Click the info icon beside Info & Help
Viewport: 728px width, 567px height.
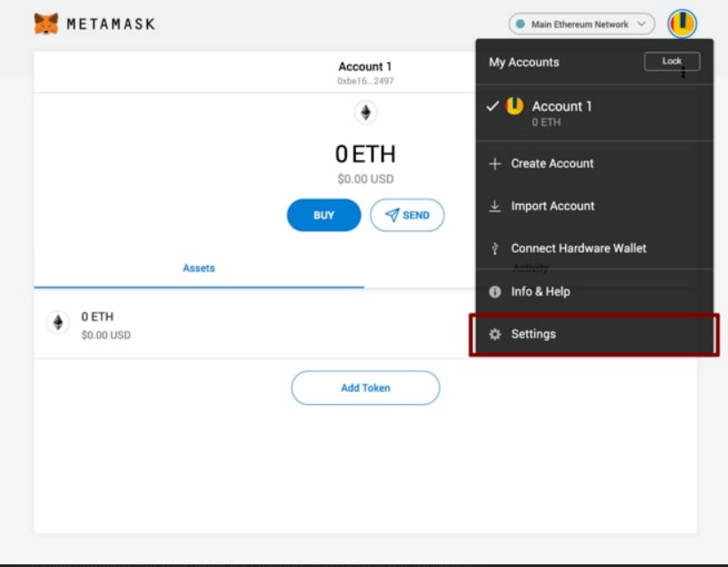(x=495, y=292)
